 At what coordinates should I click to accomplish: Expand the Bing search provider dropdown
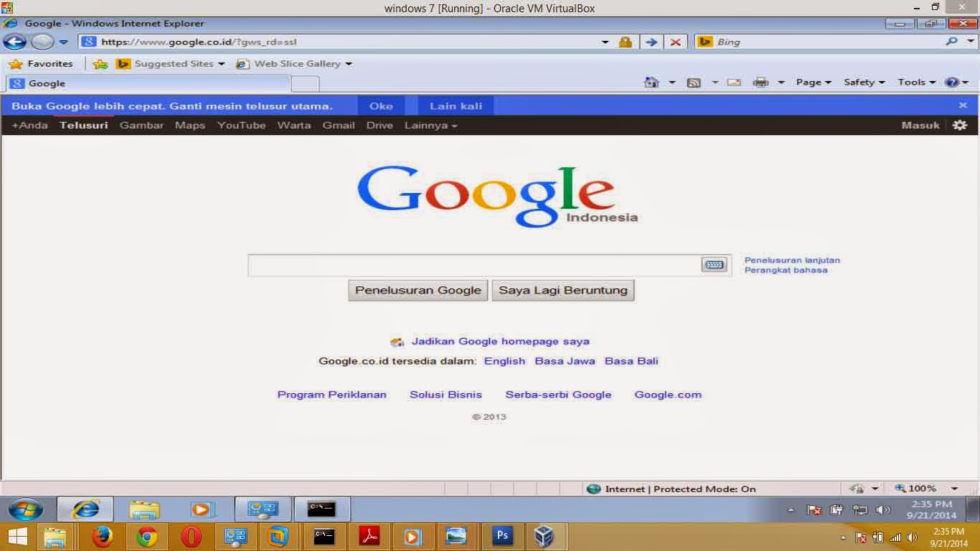click(x=971, y=42)
